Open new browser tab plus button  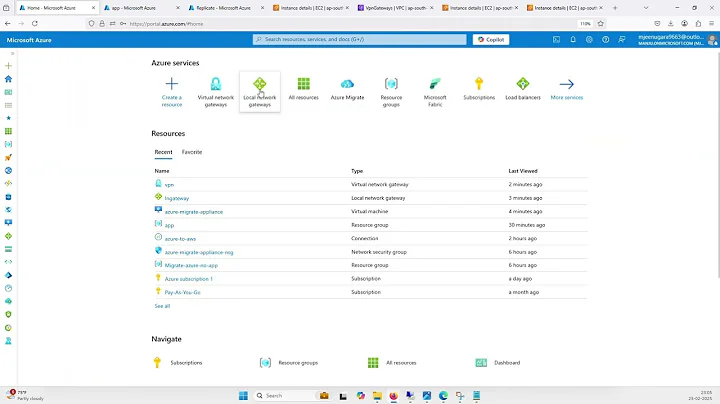pyautogui.click(x=615, y=8)
